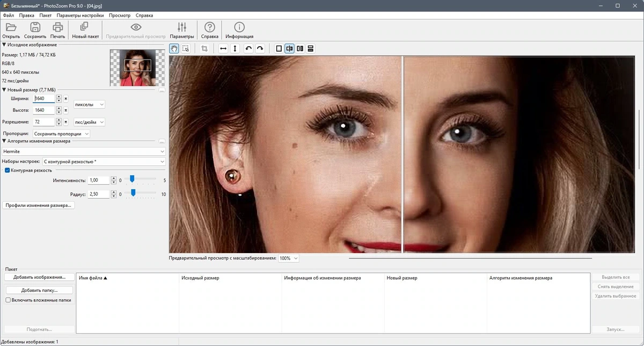This screenshot has width=644, height=346.
Task: Click the Новый пакет toolbar icon
Action: click(84, 27)
